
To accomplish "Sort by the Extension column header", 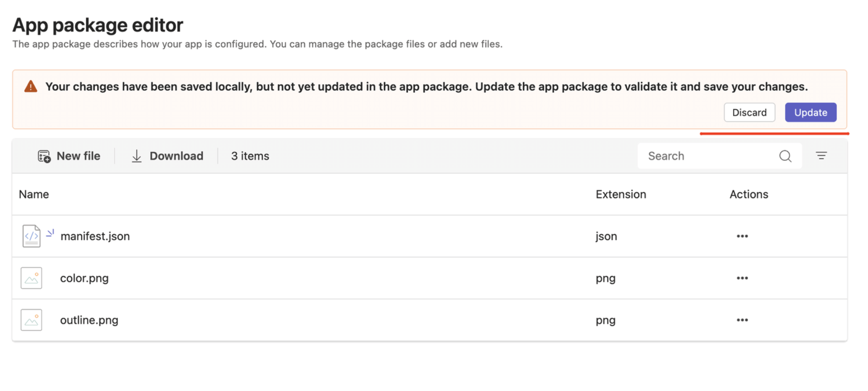I will point(621,194).
